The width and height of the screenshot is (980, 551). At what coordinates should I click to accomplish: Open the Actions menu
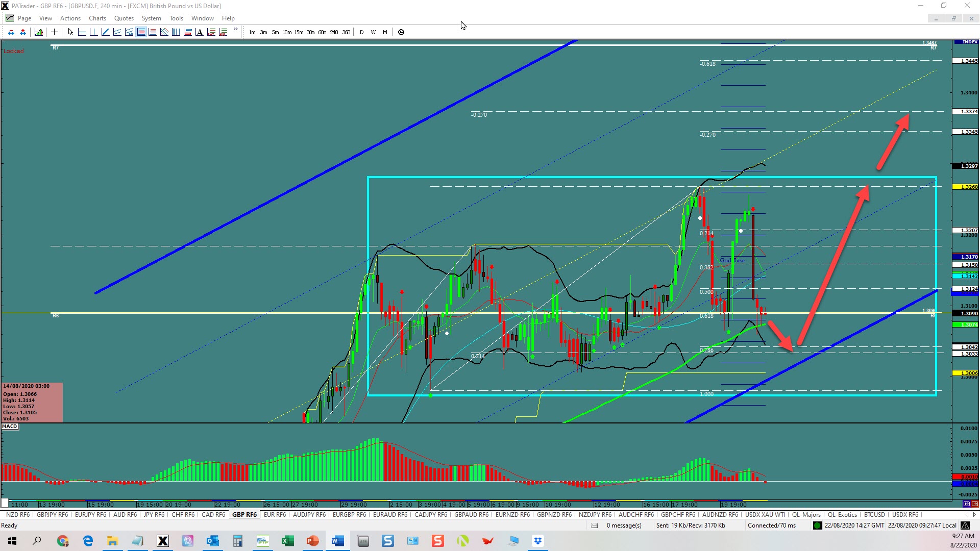coord(70,18)
